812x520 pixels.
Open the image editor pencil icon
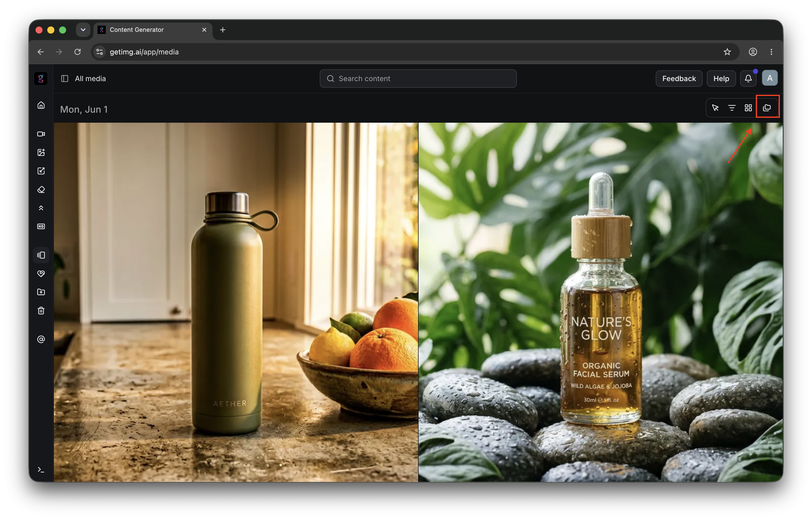coord(41,171)
